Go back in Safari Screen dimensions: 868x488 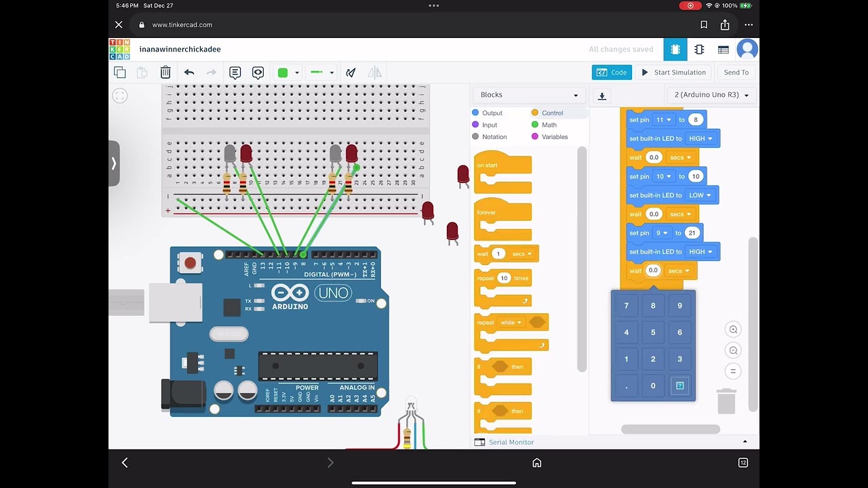[x=125, y=462]
